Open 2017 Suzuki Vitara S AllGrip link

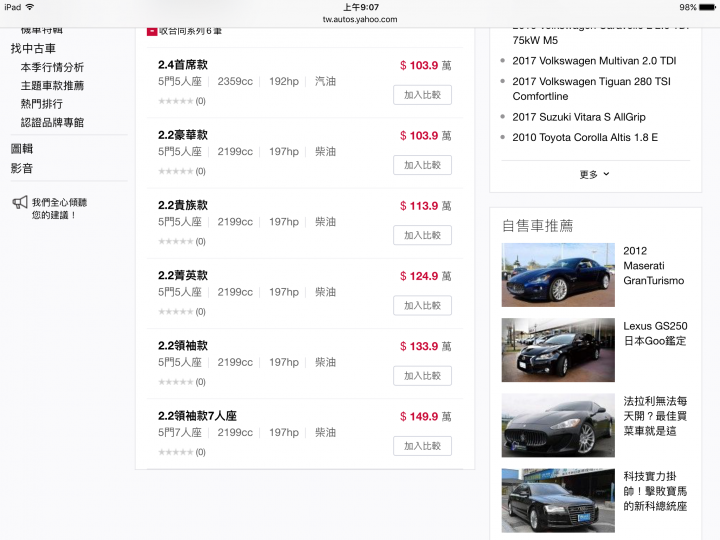pyautogui.click(x=579, y=117)
